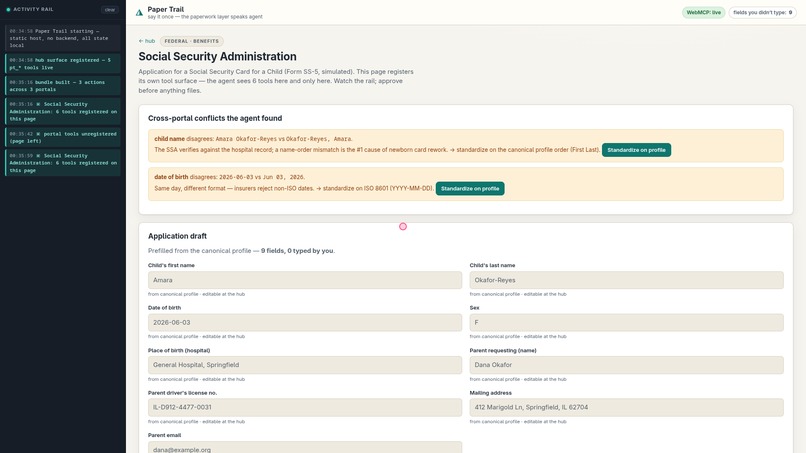Click the WebMCP: live badge
806x453 pixels.
(703, 12)
